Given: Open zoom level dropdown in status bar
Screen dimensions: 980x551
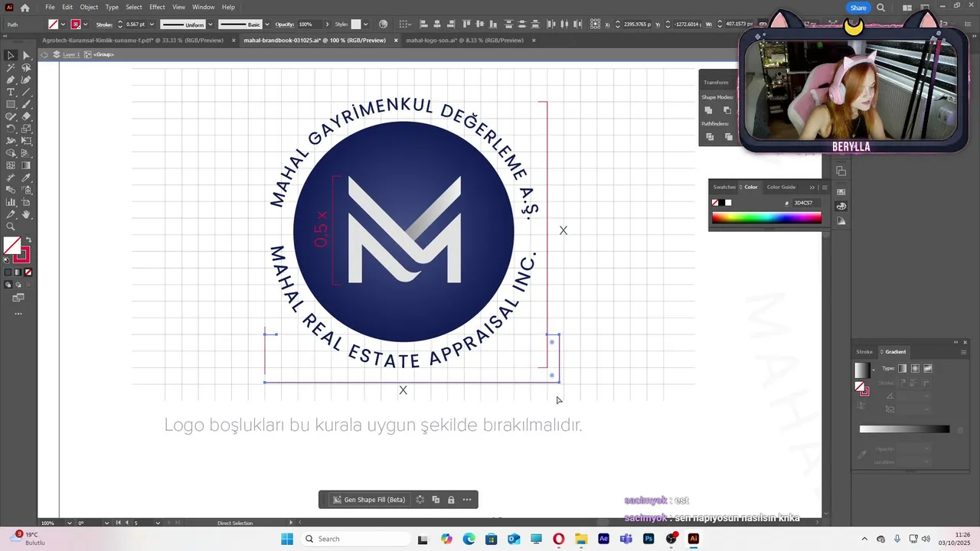Looking at the screenshot, I should [70, 523].
